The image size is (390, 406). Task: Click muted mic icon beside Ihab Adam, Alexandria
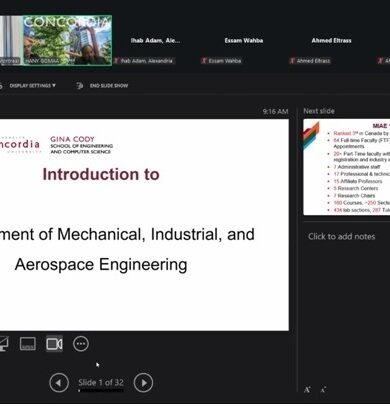116,61
